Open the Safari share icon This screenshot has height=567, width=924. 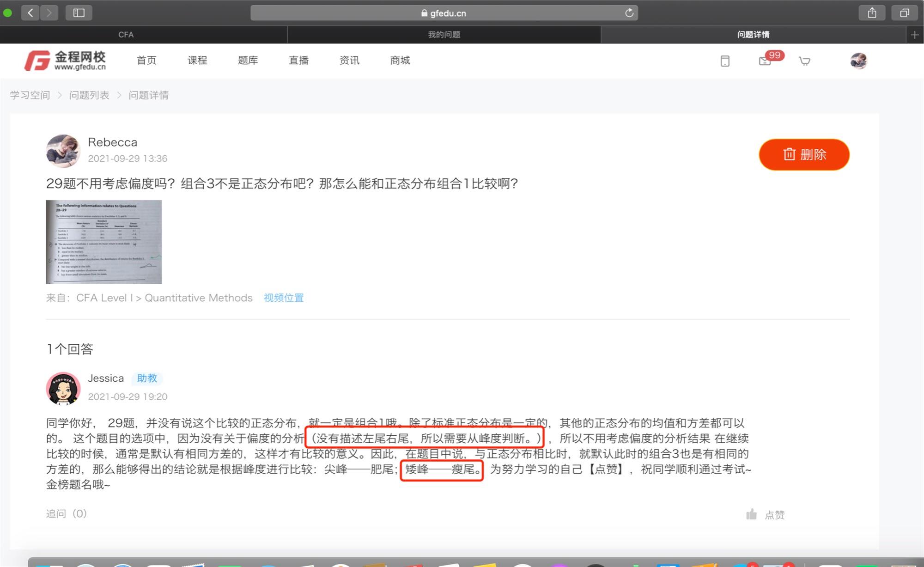(871, 13)
